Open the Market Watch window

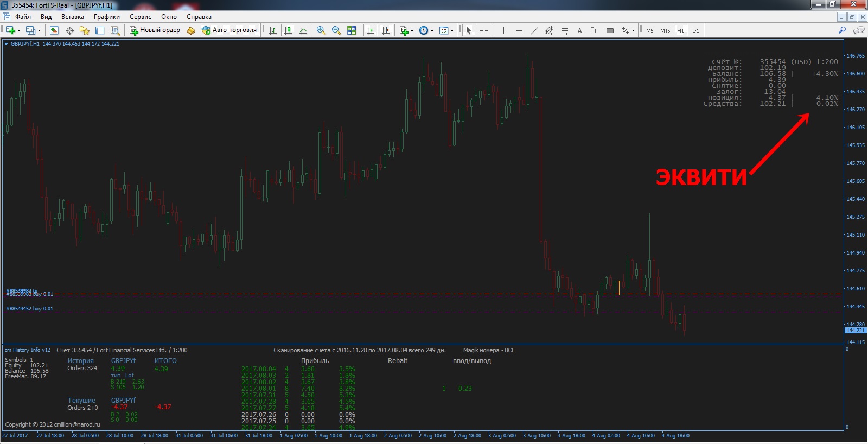coord(54,30)
